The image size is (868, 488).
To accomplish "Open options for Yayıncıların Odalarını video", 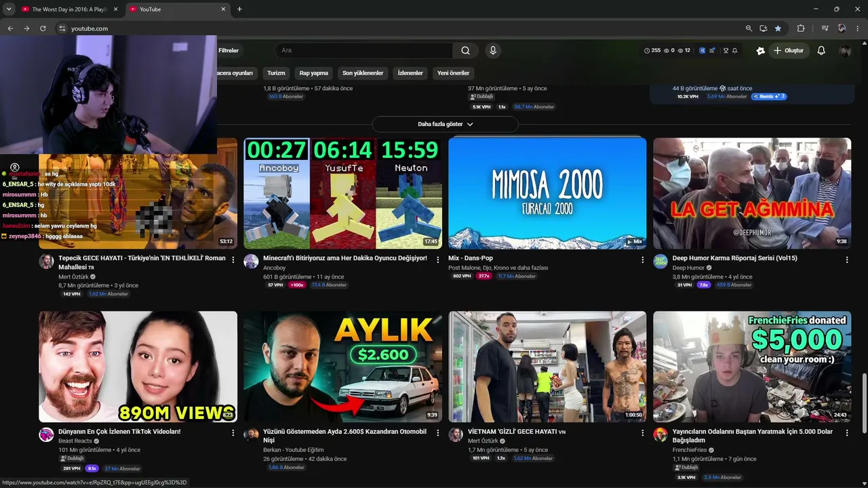I will pyautogui.click(x=847, y=433).
